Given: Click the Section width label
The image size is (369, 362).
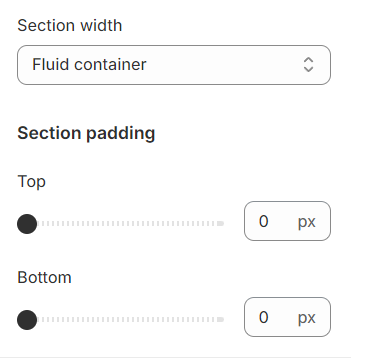Looking at the screenshot, I should click(x=70, y=26).
